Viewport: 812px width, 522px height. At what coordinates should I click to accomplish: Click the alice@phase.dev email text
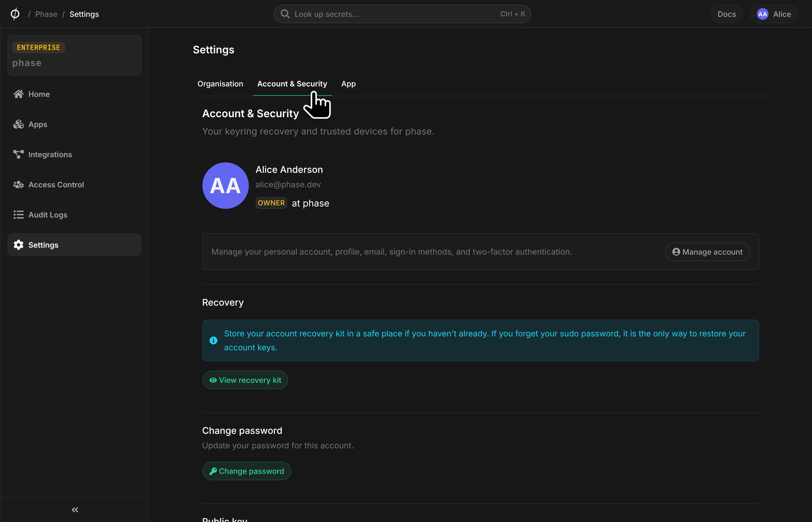click(288, 184)
